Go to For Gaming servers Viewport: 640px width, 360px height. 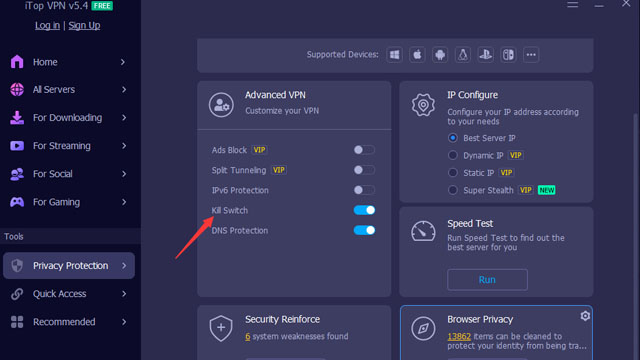(x=69, y=202)
